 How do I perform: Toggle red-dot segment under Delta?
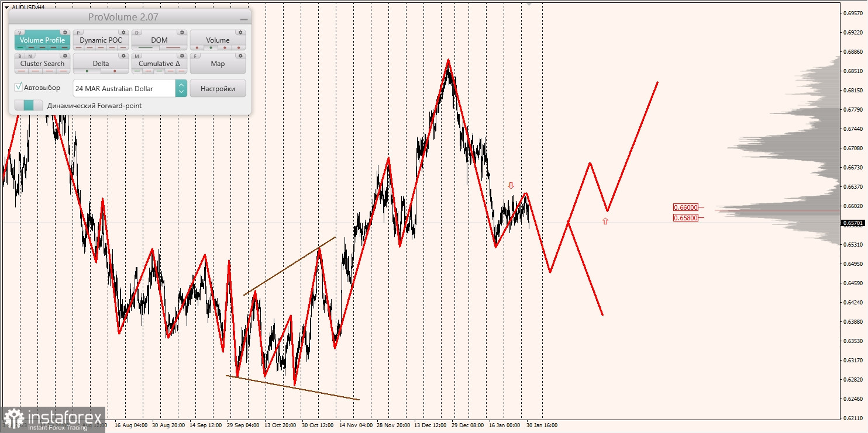click(115, 71)
